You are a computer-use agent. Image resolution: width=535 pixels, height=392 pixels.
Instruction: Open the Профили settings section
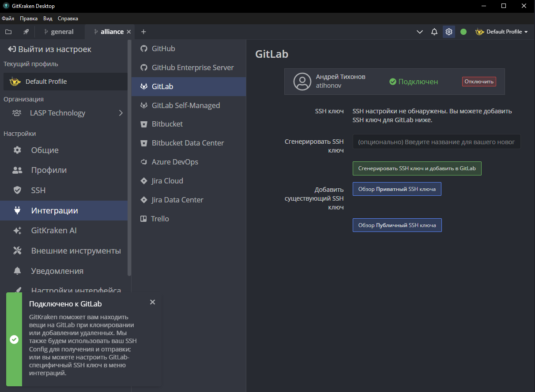click(49, 170)
